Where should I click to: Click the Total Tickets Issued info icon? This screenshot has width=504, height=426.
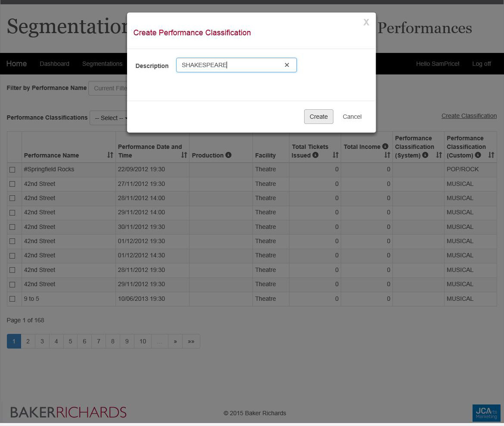pyautogui.click(x=316, y=155)
